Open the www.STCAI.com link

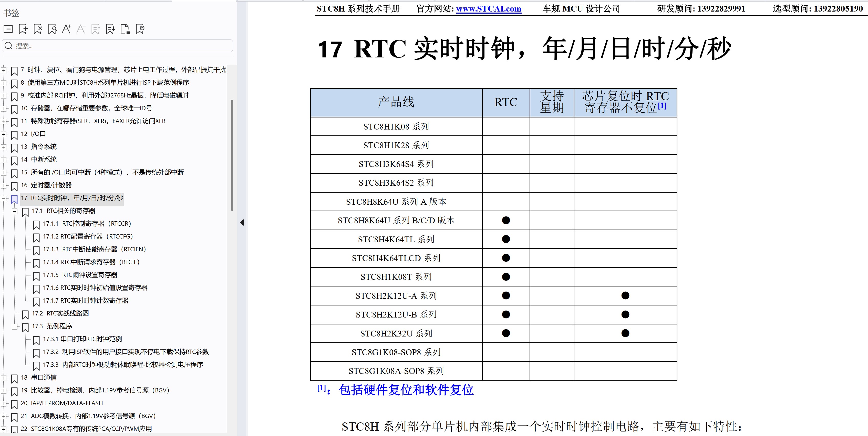[489, 9]
